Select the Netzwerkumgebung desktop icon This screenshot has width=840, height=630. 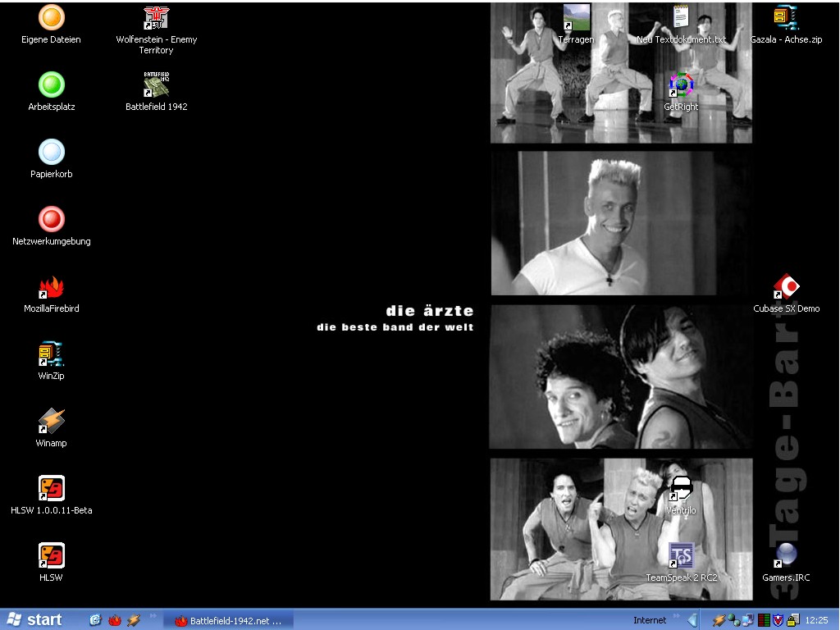pyautogui.click(x=52, y=226)
